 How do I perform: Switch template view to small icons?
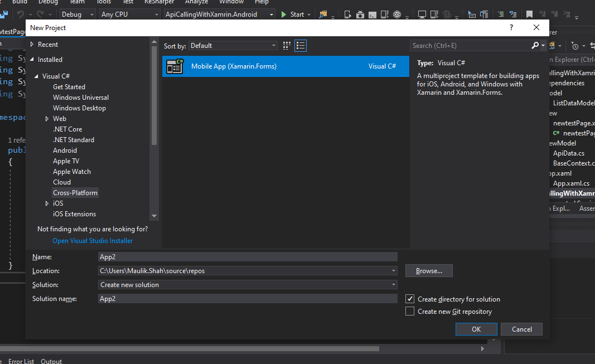click(x=286, y=45)
